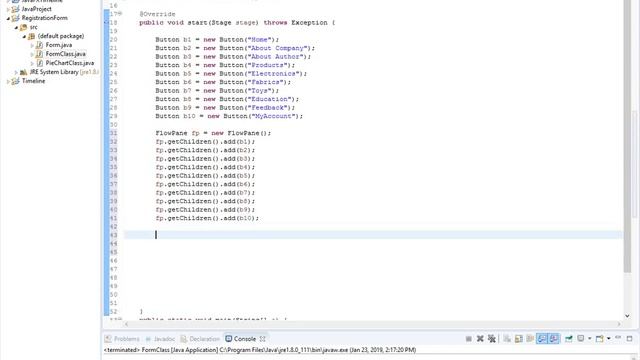Image resolution: width=640 pixels, height=360 pixels.
Task: Collapse the RegistrationForm project node
Action: 8,18
